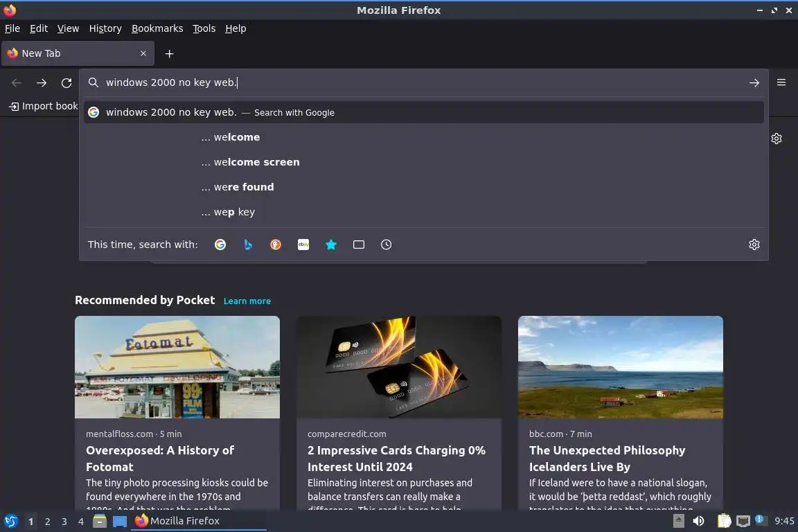Click the magnifier icon in address bar

93,82
